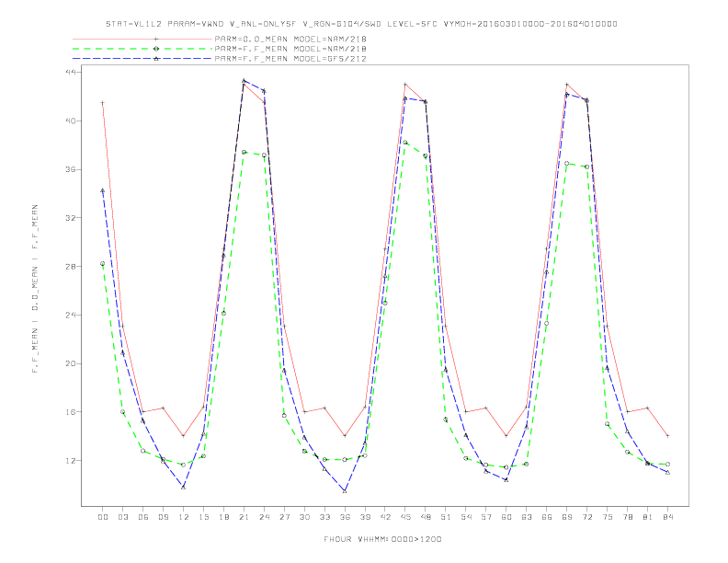Click x-axis forecast hour label 84
The height and width of the screenshot is (563, 728).
(668, 517)
